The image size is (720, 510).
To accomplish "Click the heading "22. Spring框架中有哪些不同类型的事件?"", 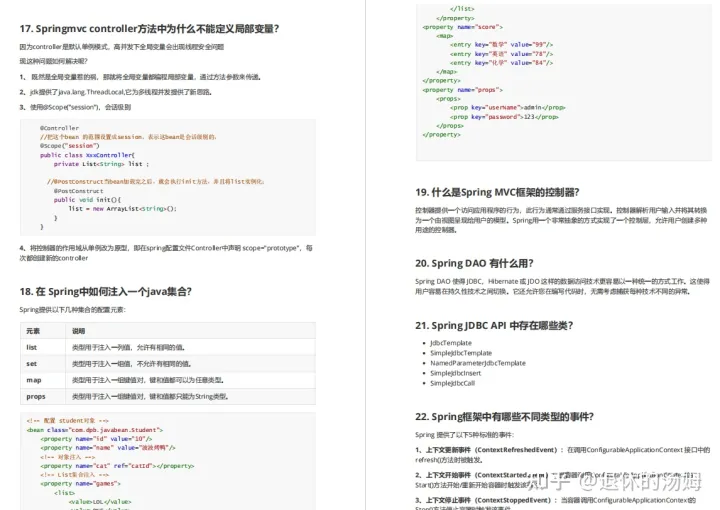I will click(505, 417).
